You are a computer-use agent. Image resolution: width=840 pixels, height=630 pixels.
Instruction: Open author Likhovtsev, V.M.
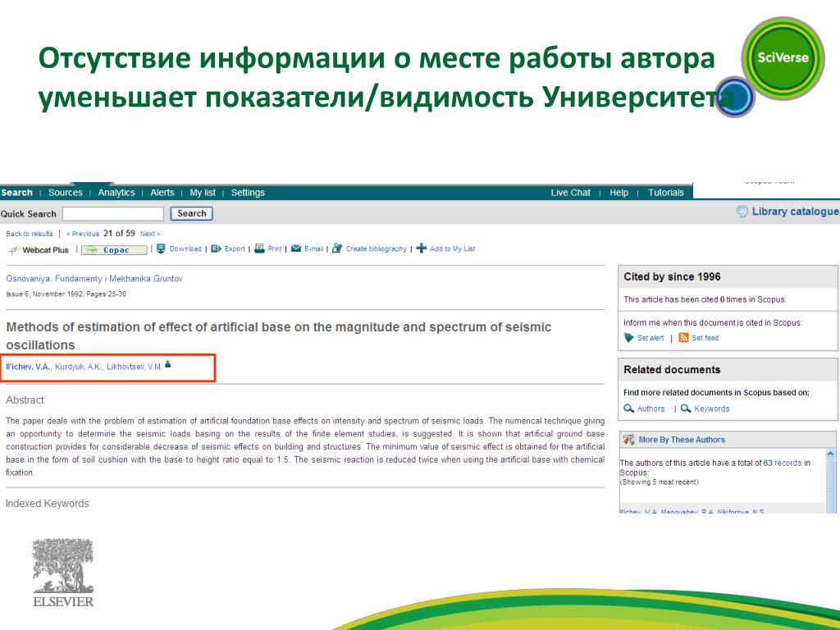(x=134, y=367)
